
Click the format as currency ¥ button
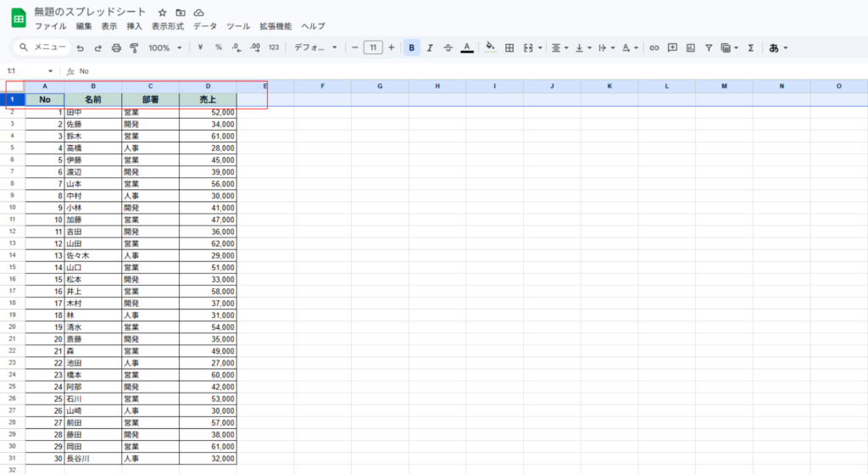pyautogui.click(x=200, y=48)
